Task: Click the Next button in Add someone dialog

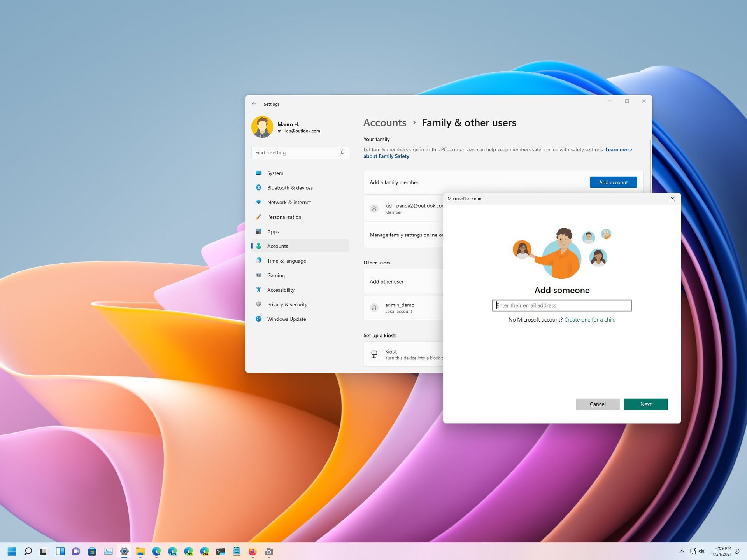Action: (x=645, y=404)
